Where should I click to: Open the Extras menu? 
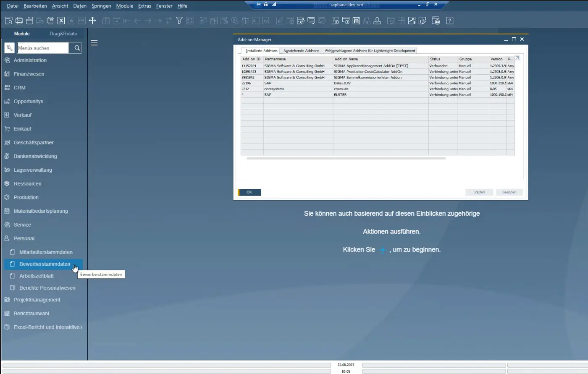[144, 6]
